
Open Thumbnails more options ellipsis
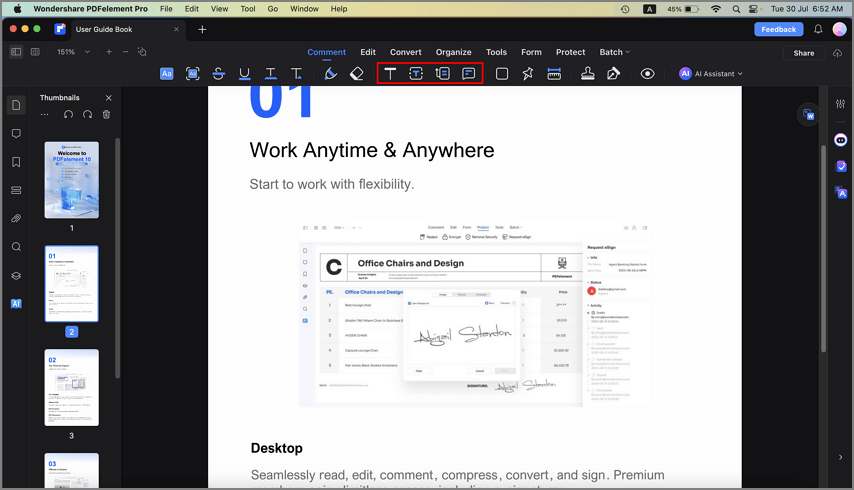[45, 114]
